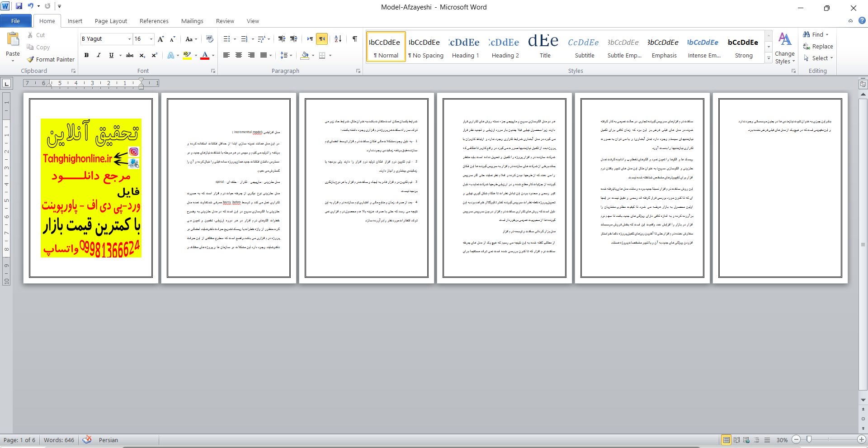
Task: Switch to Draft view
Action: click(767, 440)
